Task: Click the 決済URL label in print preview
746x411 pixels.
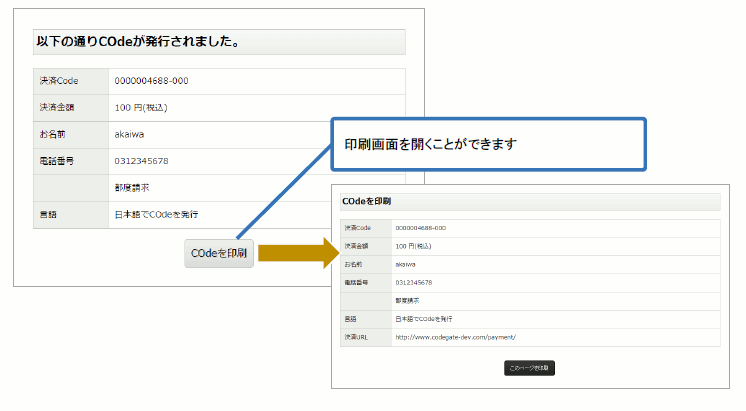Action: click(x=358, y=337)
